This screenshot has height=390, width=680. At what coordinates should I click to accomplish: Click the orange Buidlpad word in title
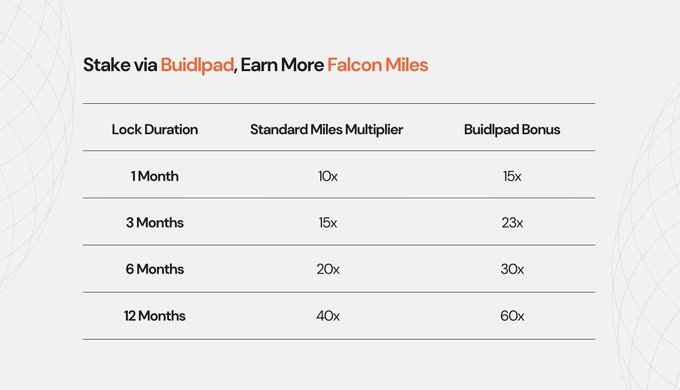click(197, 66)
